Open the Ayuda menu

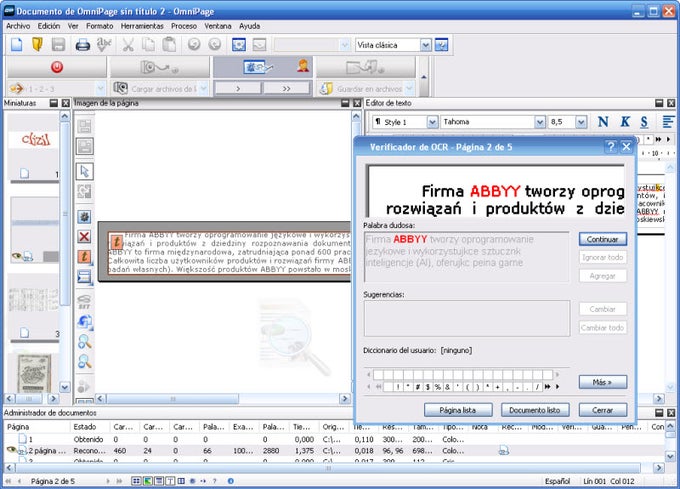249,26
